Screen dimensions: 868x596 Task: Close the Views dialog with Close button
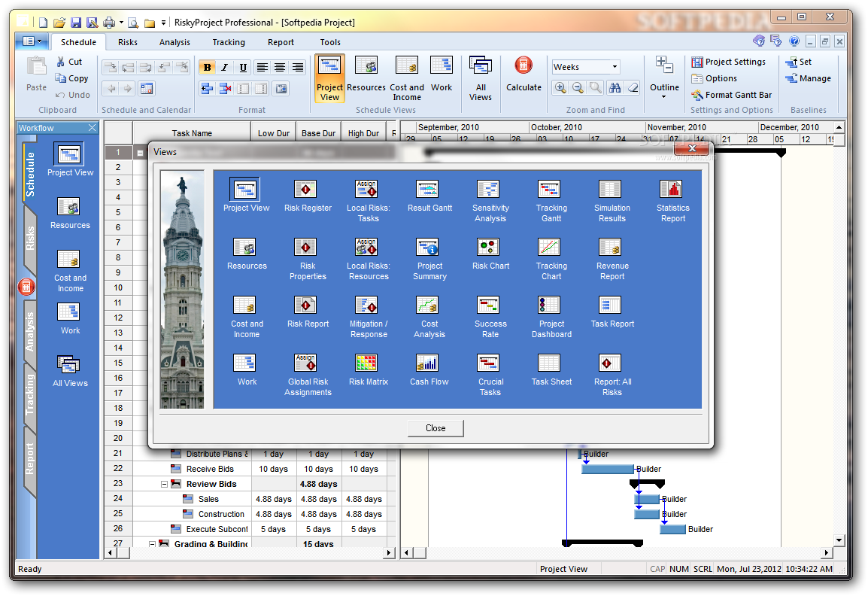pyautogui.click(x=436, y=428)
